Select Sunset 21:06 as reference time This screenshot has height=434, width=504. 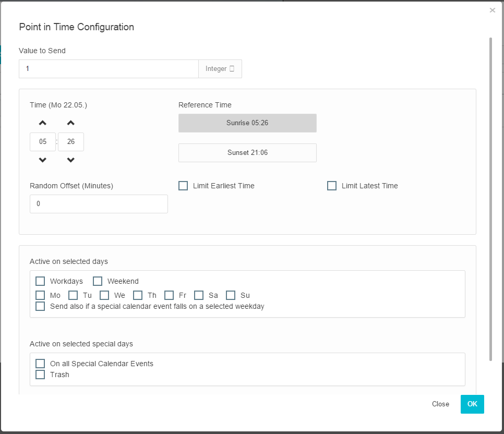[247, 153]
